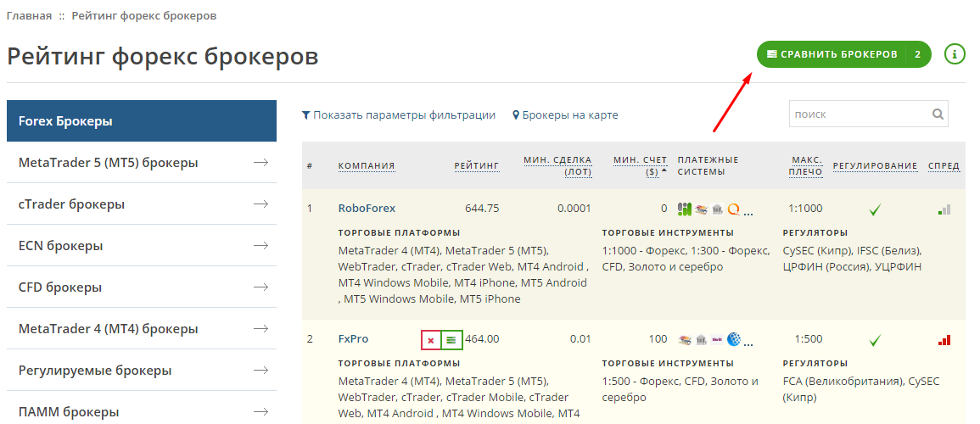Open cTrader брокеры category
The height and width of the screenshot is (424, 980).
142,204
